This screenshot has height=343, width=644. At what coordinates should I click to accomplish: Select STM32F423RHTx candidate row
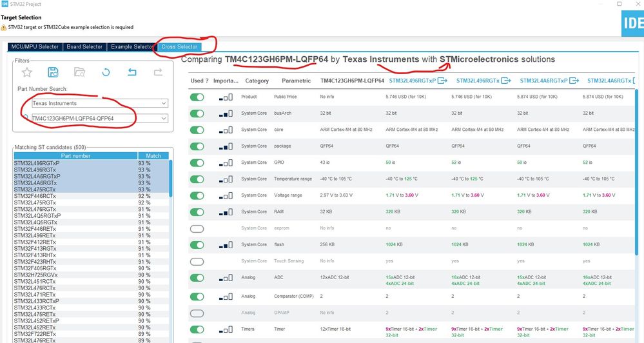(91, 262)
